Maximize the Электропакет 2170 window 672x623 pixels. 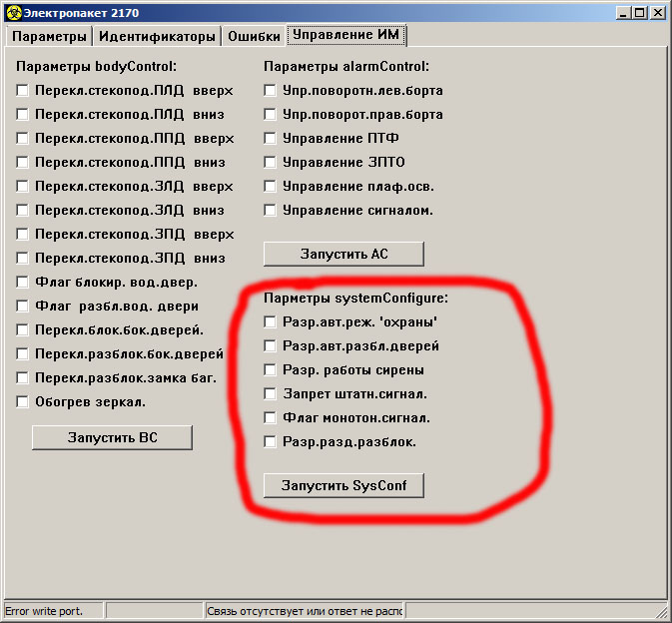click(639, 13)
